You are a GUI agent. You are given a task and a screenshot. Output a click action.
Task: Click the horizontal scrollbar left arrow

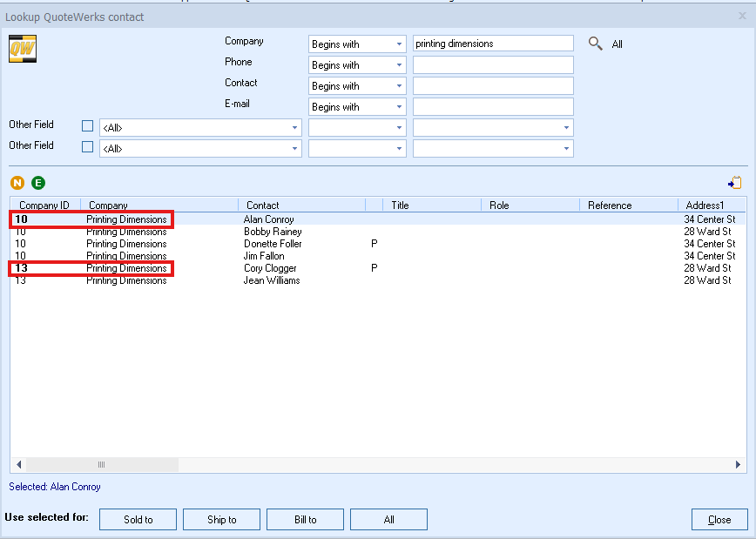point(19,465)
